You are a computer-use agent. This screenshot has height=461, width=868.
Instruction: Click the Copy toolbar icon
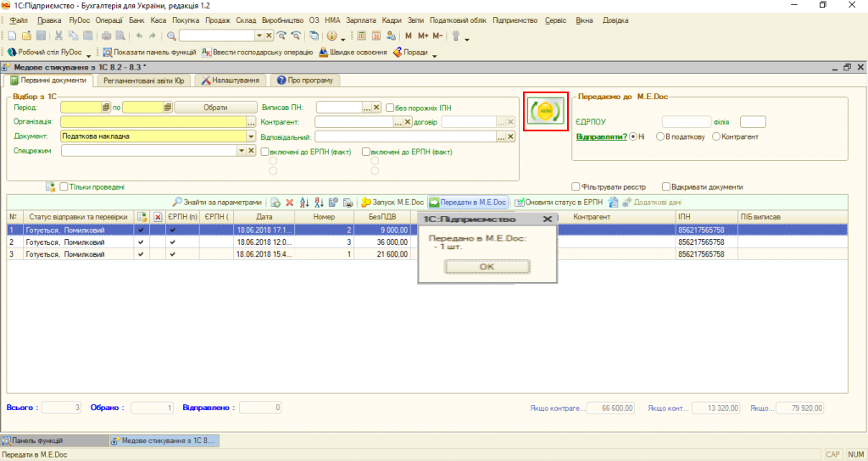73,36
